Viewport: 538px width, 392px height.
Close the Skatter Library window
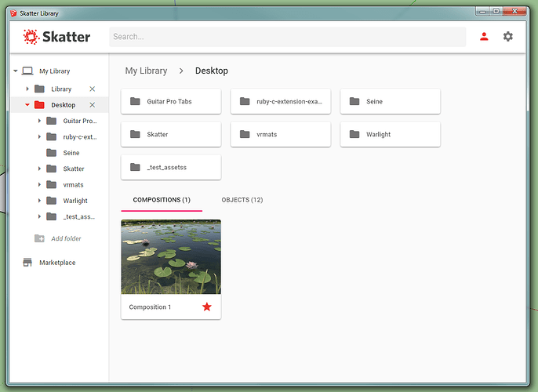click(514, 12)
